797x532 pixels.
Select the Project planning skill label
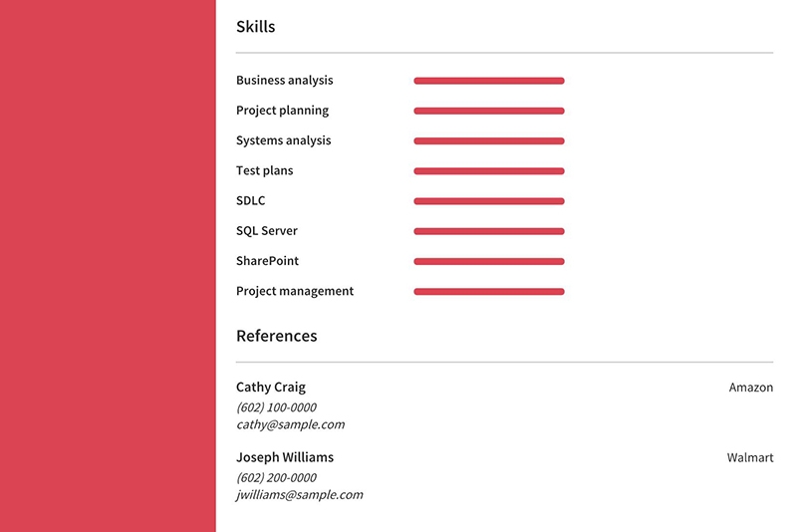click(x=282, y=111)
